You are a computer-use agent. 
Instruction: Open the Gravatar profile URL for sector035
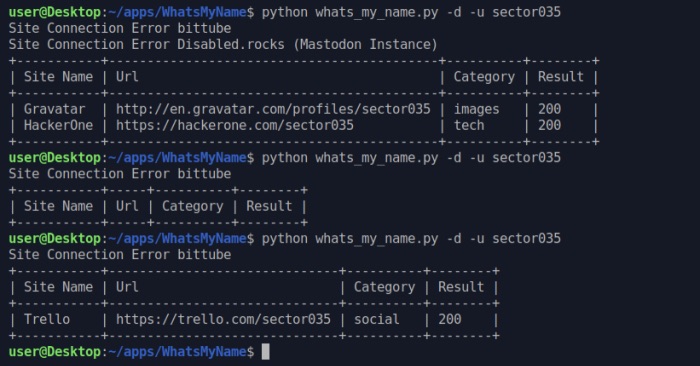point(273,109)
